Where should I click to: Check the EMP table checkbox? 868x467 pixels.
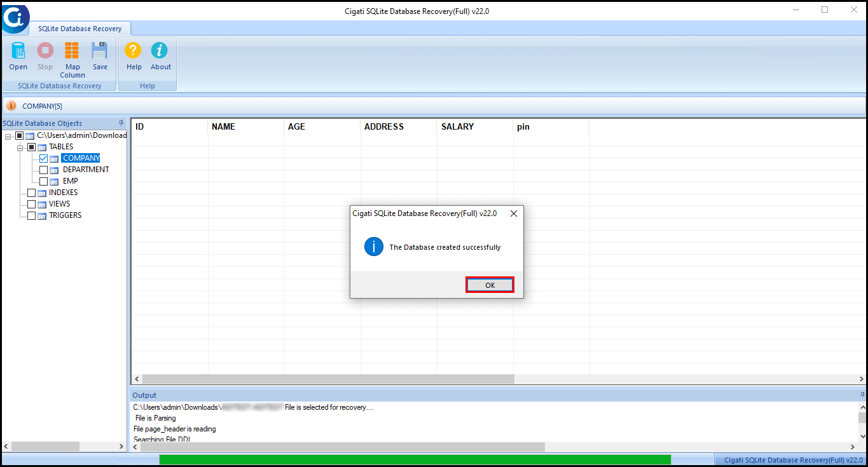43,181
